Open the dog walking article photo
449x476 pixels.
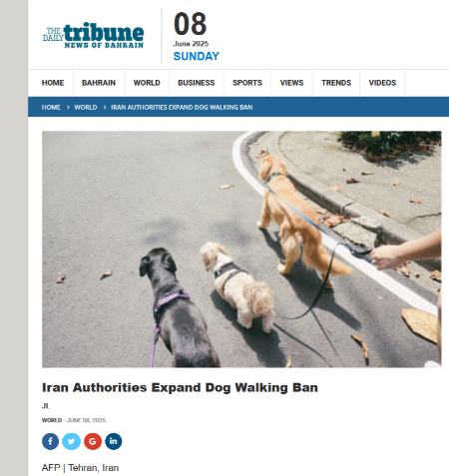(241, 249)
